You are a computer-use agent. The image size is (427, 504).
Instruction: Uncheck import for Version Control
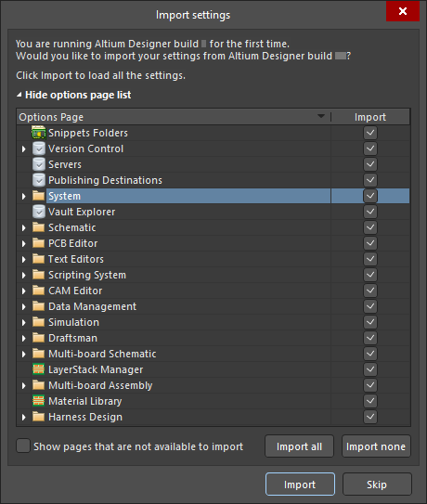pyautogui.click(x=370, y=149)
